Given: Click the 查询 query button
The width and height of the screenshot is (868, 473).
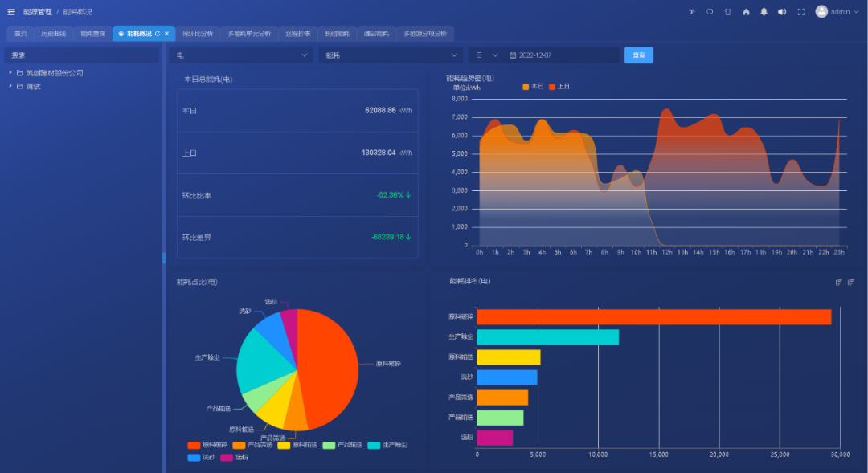Looking at the screenshot, I should click(x=639, y=55).
